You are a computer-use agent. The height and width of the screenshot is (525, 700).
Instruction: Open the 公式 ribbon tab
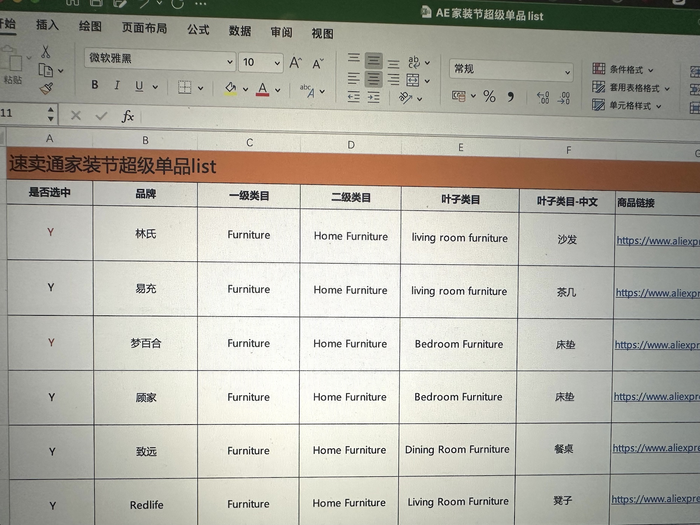point(198,30)
